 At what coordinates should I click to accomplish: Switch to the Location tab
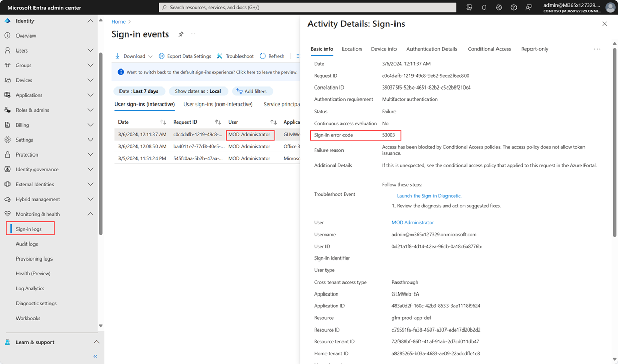click(352, 49)
